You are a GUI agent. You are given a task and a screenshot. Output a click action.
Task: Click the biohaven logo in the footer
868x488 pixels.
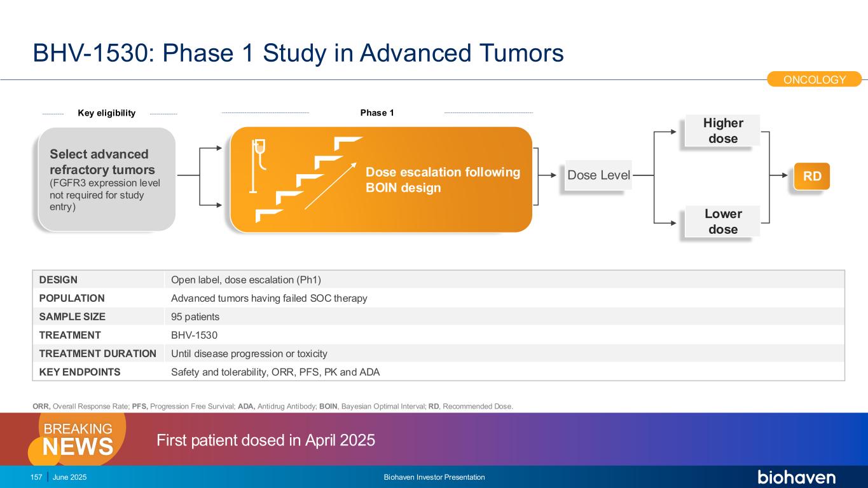[x=796, y=477]
